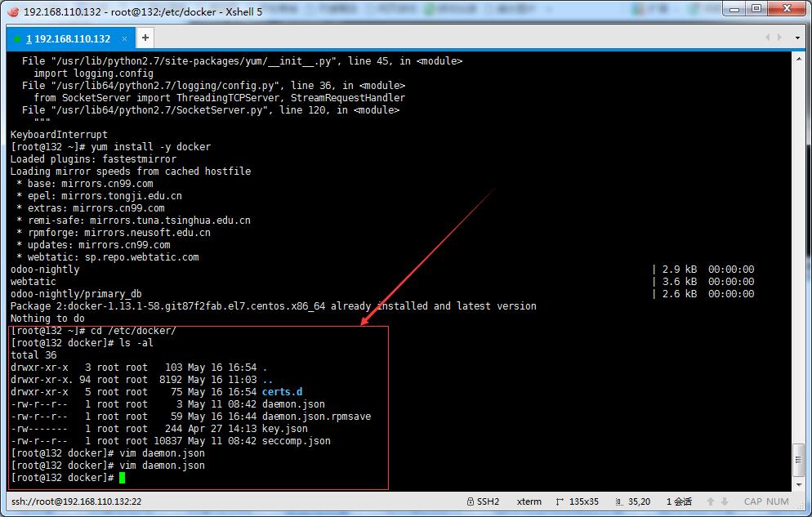Maximize the Xshell window
The height and width of the screenshot is (517, 812).
pos(756,9)
